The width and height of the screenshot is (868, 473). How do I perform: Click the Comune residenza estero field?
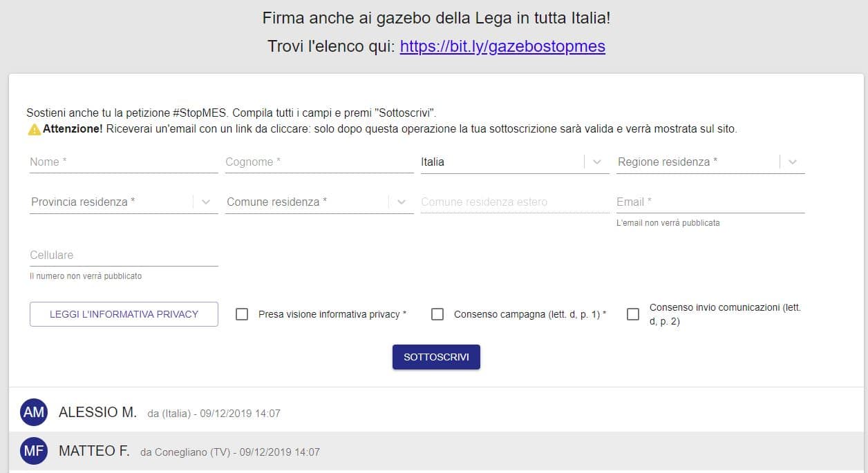[x=515, y=202]
